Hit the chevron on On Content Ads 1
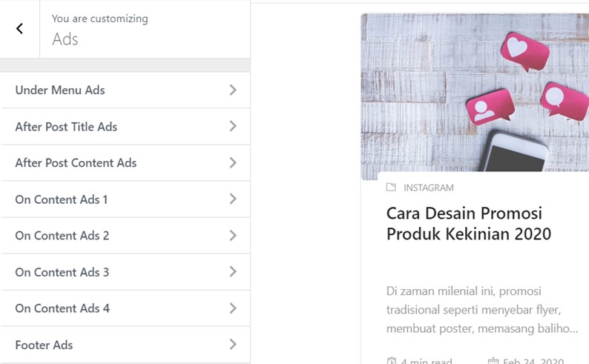 pos(233,199)
